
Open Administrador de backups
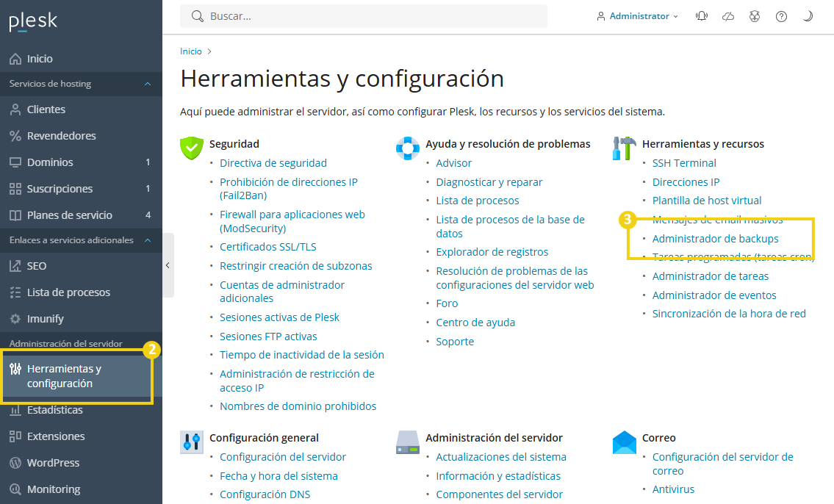(x=715, y=238)
